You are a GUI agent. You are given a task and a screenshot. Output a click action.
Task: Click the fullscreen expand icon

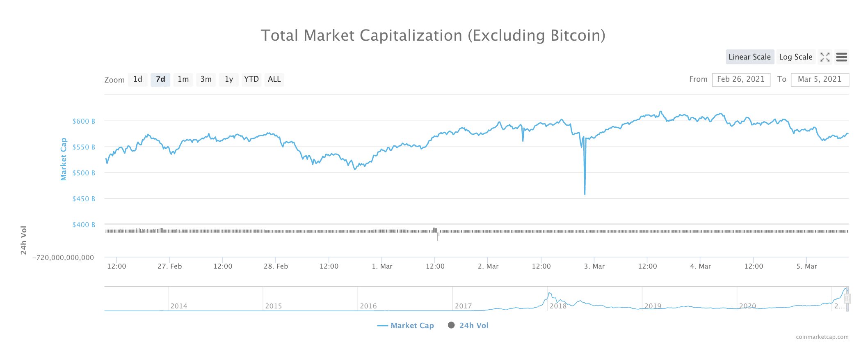(x=825, y=57)
